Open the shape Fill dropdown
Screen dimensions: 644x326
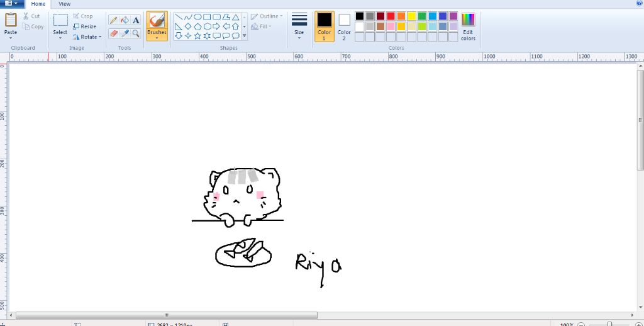pos(261,26)
